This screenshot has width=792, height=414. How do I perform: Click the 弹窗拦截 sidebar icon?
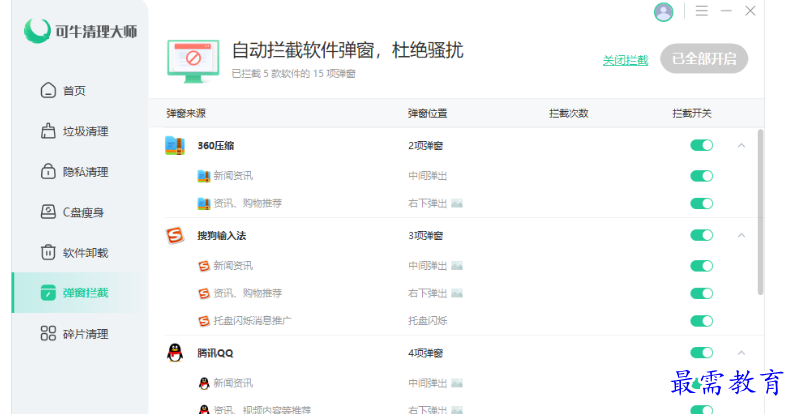48,293
